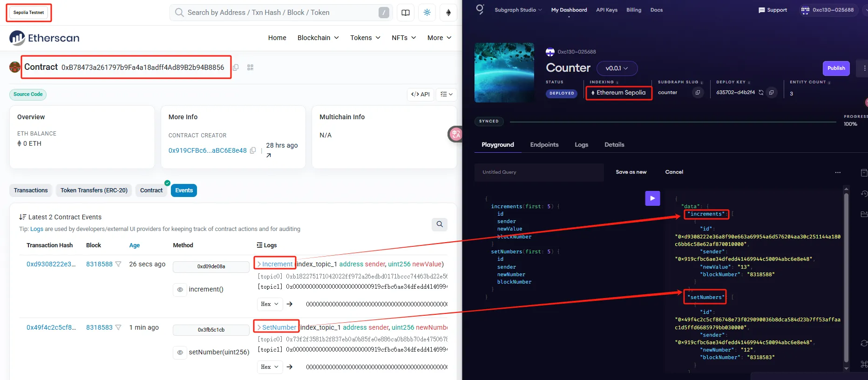Copy the subgraph slug counter
This screenshot has width=868, height=380.
pos(698,93)
